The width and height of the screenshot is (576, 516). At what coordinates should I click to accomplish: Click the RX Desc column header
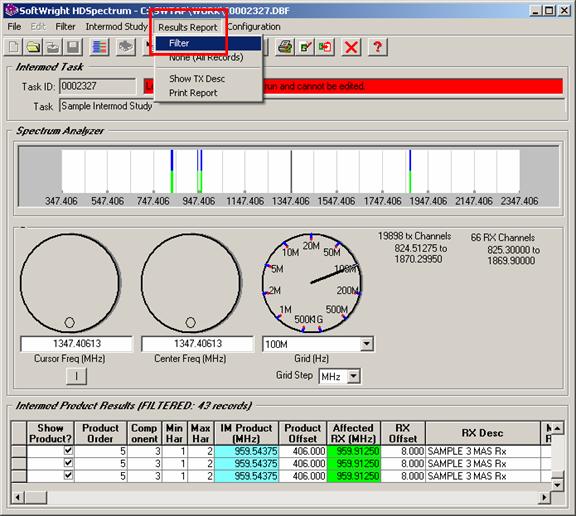coord(482,433)
